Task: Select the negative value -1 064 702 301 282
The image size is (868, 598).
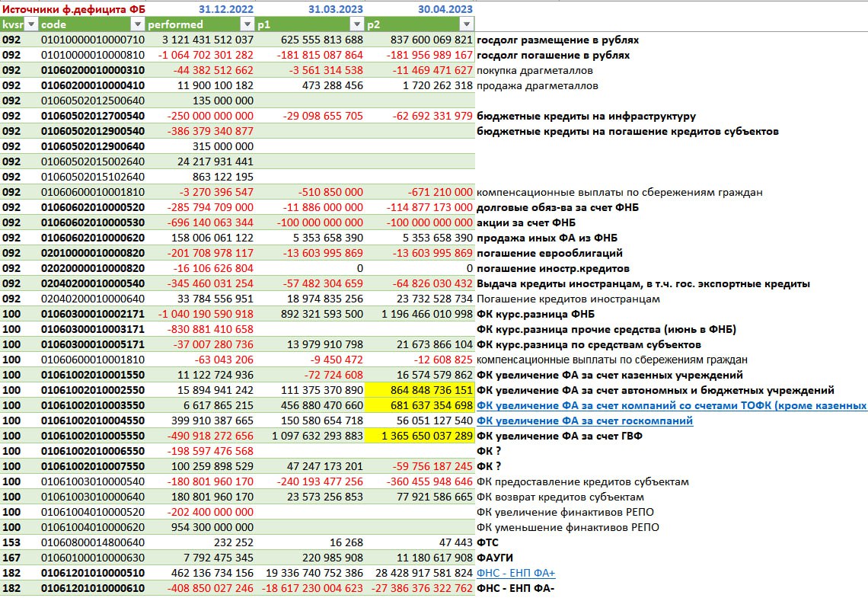Action: tap(206, 55)
